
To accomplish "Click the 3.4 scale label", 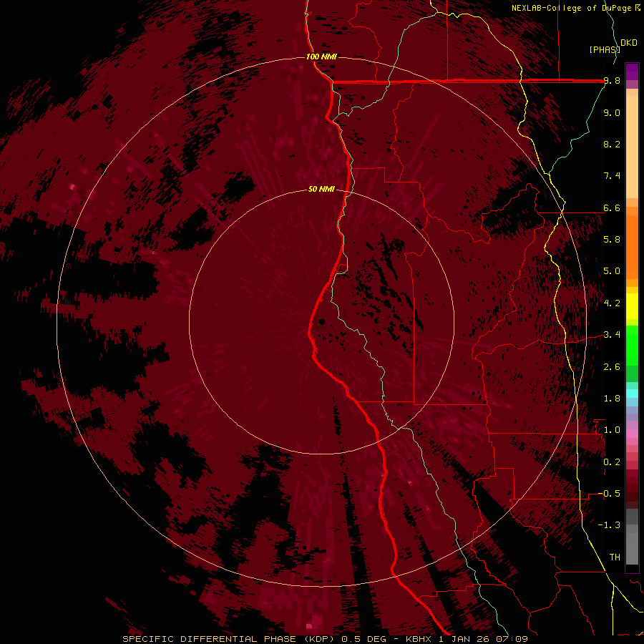I will pyautogui.click(x=612, y=335).
